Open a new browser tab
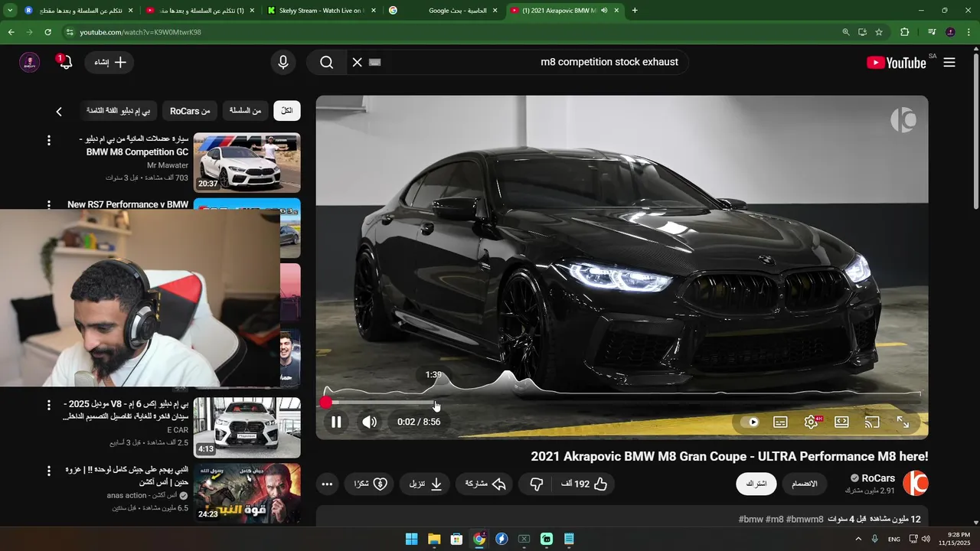This screenshot has height=551, width=980. pyautogui.click(x=635, y=11)
